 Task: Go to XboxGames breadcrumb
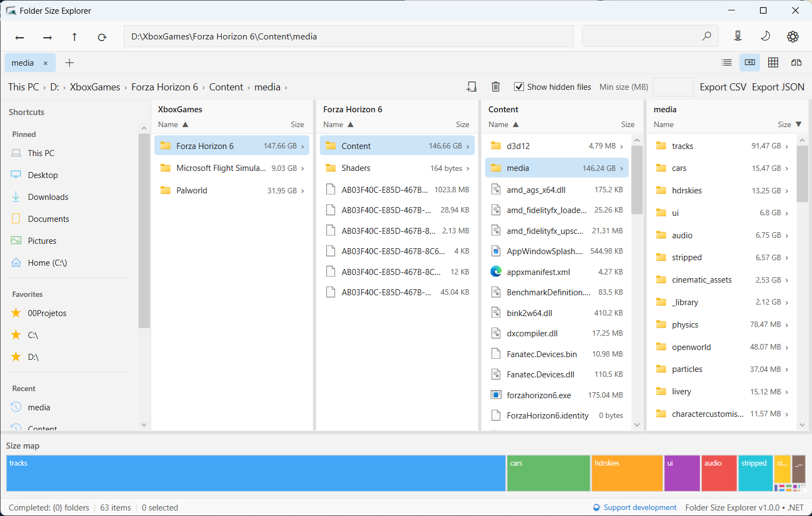(95, 87)
